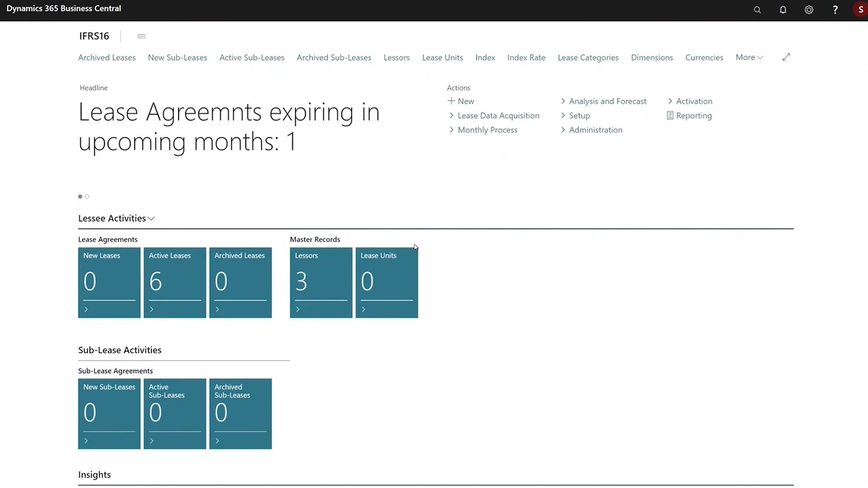
Task: Toggle the hamburger navigation menu icon
Action: click(142, 36)
